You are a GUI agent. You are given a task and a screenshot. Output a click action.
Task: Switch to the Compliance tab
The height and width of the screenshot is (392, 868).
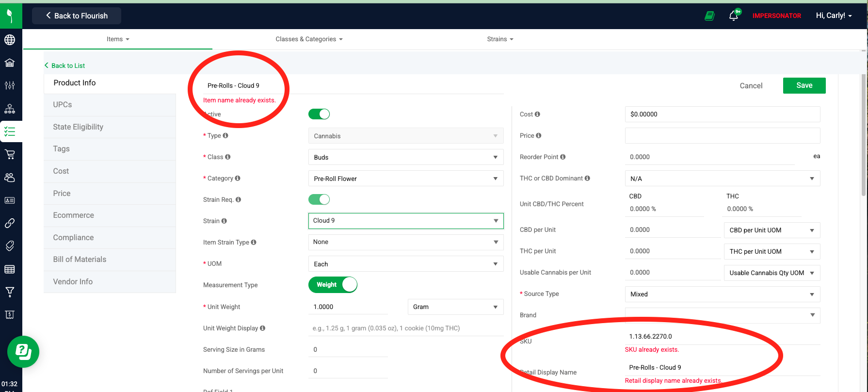click(110, 238)
